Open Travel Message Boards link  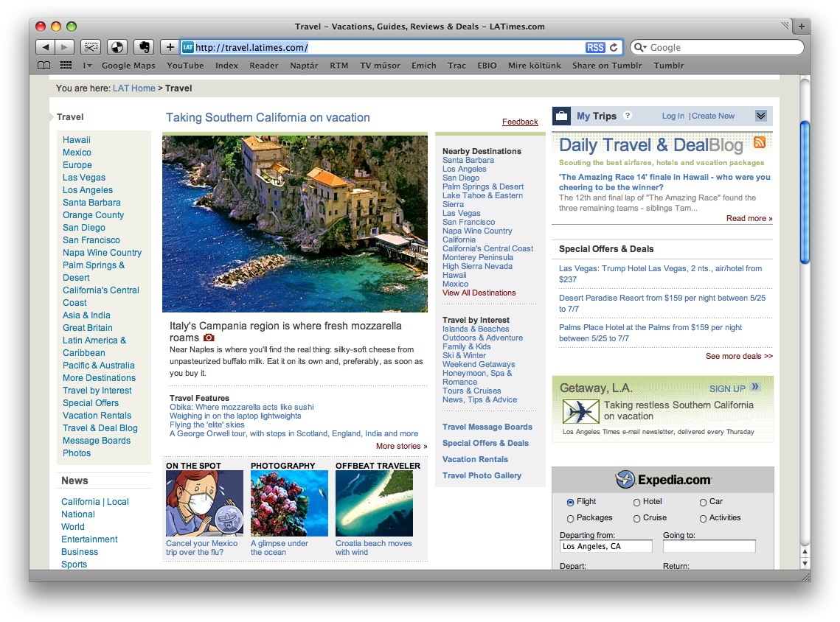coord(487,427)
